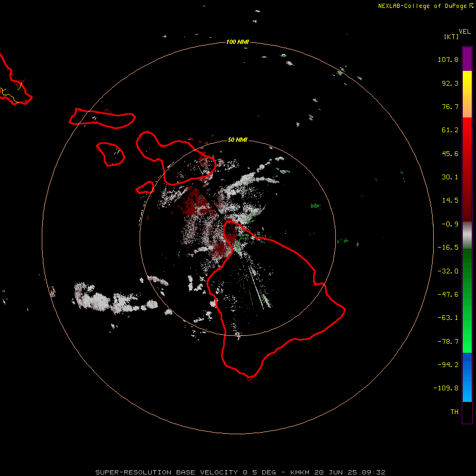This screenshot has width=476, height=476.
Task: Click the 61.2 velocity scale value
Action: point(450,130)
